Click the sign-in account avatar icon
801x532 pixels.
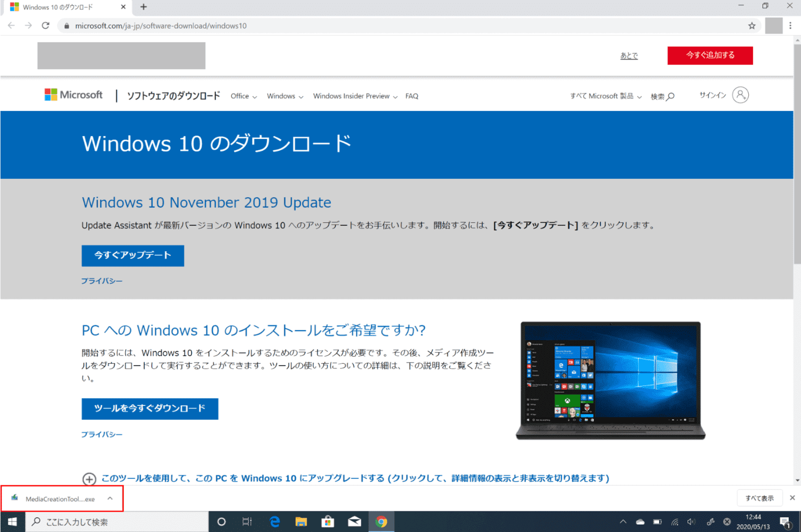(740, 95)
